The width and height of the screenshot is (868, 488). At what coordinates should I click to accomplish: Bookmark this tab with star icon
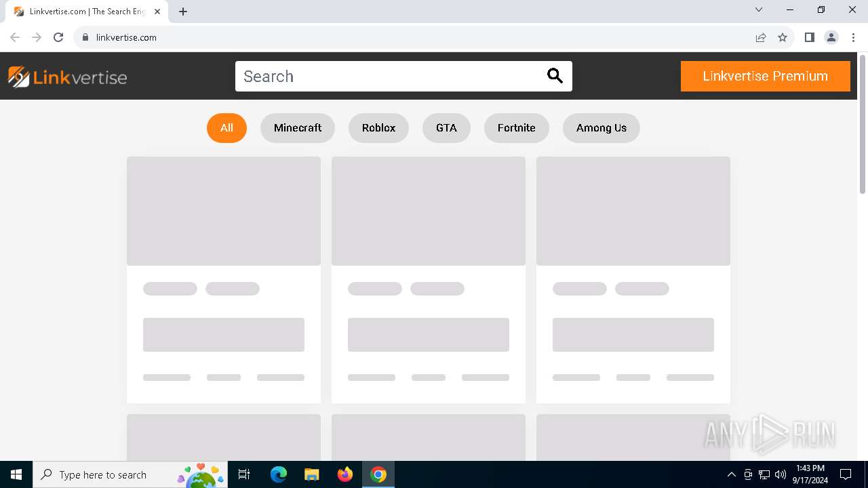click(x=783, y=37)
